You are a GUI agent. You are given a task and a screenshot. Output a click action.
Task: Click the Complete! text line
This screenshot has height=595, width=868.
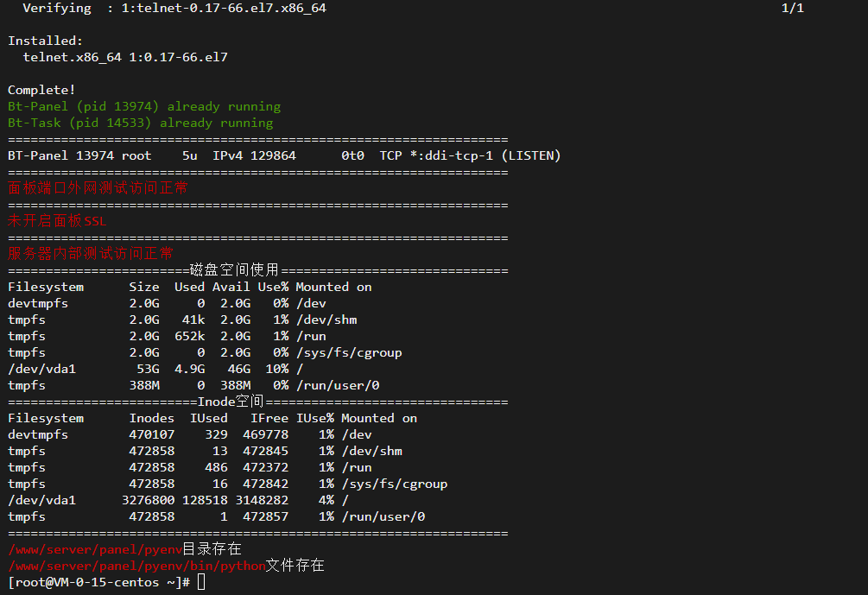pos(41,90)
